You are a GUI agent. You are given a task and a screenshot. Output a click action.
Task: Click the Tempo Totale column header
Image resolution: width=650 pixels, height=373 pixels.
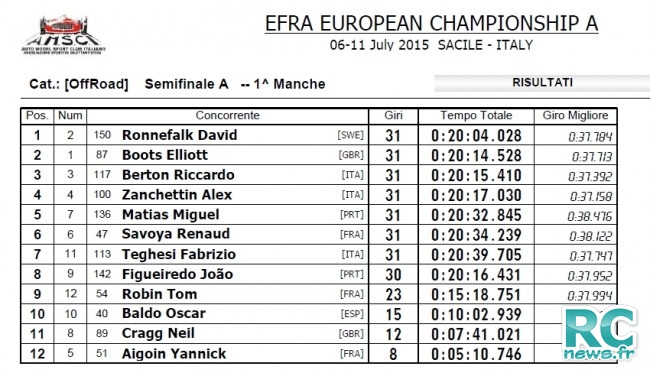[476, 116]
